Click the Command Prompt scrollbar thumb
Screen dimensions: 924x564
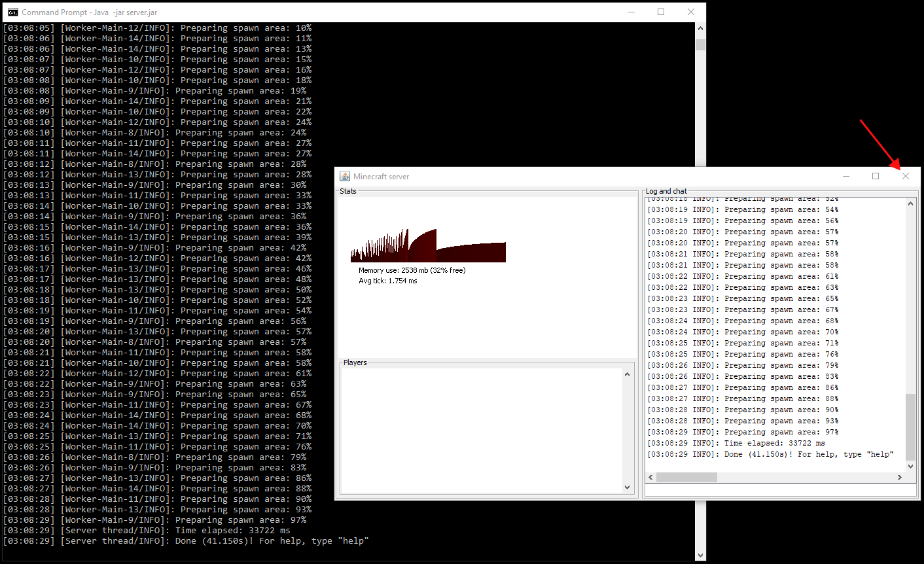click(700, 44)
